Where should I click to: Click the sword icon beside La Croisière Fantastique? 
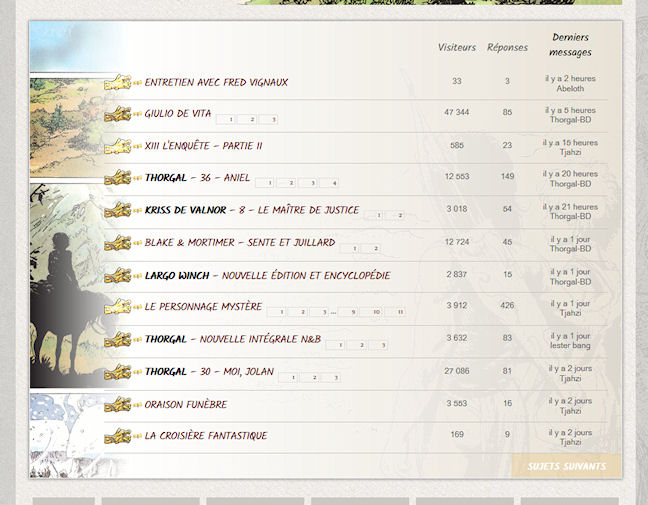coord(118,436)
